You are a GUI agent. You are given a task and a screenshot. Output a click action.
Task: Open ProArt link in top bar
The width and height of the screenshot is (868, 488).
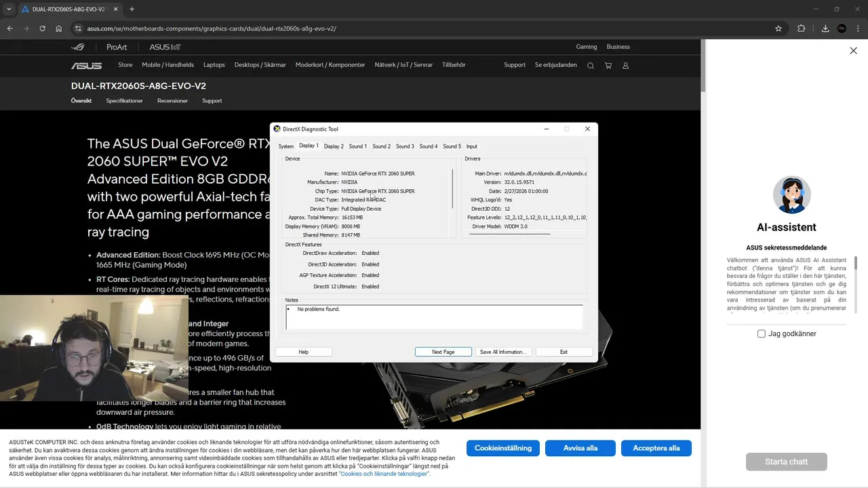117,47
